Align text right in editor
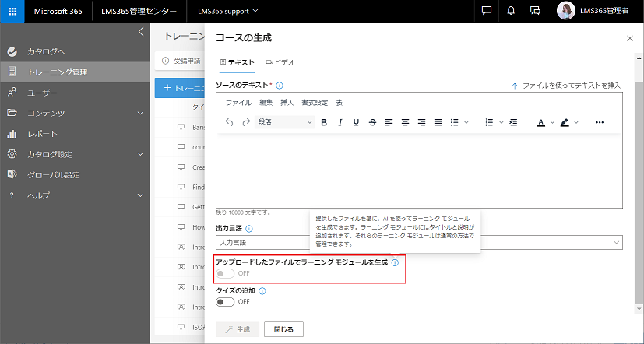644x344 pixels. 421,122
